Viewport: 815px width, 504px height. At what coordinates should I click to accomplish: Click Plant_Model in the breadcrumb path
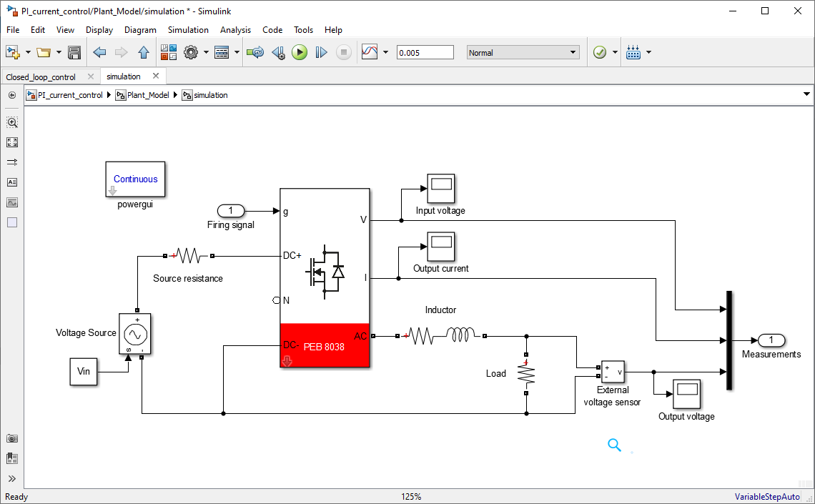(148, 95)
